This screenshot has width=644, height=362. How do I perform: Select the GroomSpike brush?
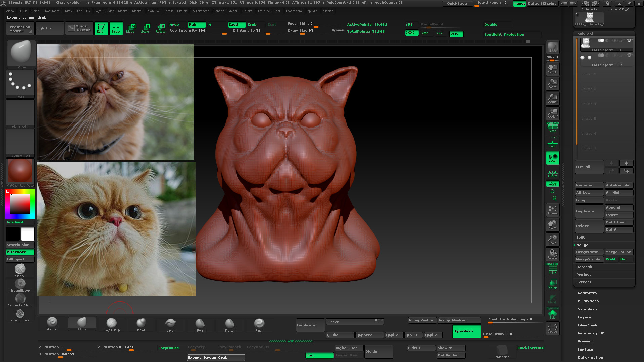(20, 315)
